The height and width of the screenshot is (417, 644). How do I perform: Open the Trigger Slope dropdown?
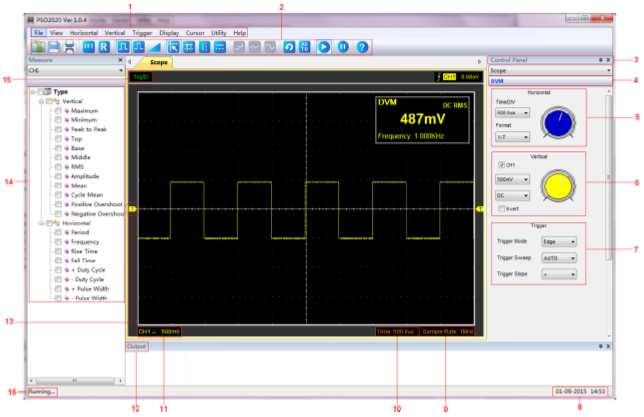point(559,274)
